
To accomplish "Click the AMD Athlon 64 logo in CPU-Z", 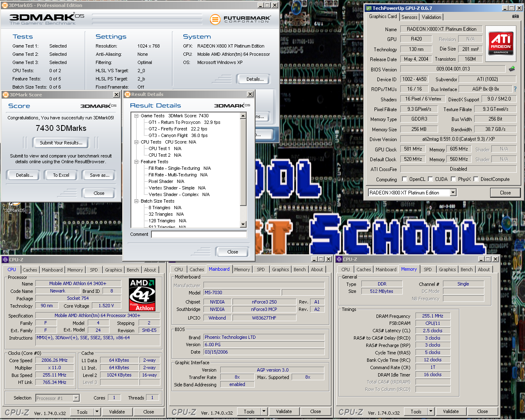I will pos(142,294).
